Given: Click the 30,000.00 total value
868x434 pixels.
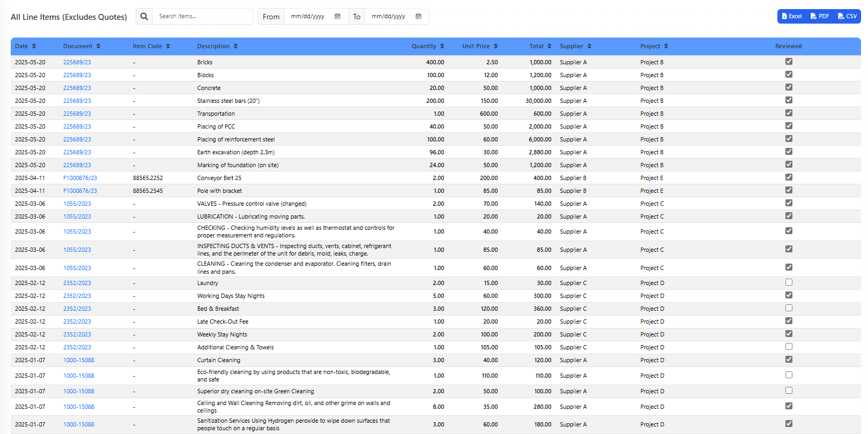Looking at the screenshot, I should click(x=538, y=101).
